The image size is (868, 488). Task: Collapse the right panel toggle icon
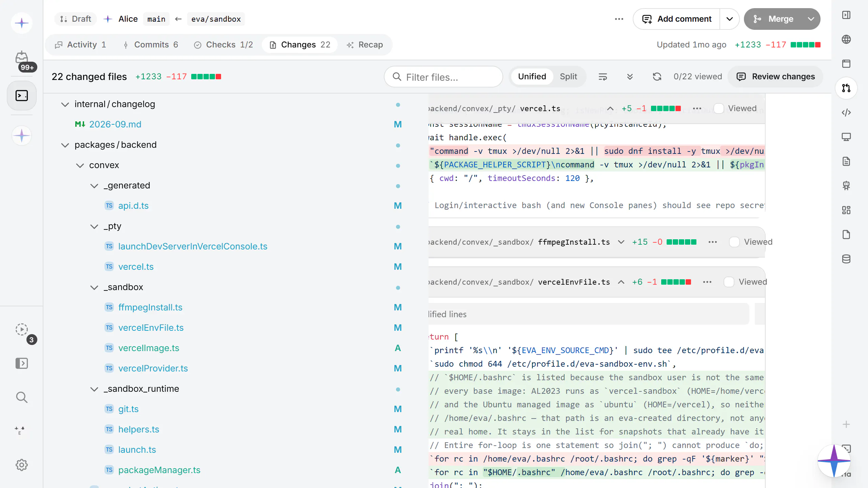click(846, 15)
